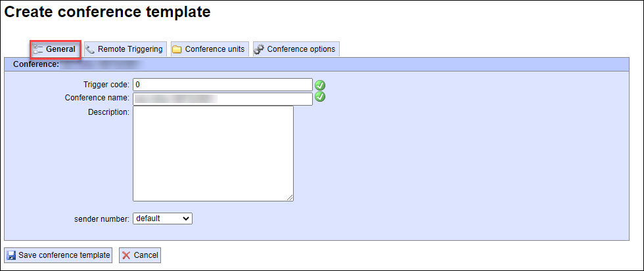Go to the Conference units tab
Screen dimensions: 644x271
click(210, 49)
